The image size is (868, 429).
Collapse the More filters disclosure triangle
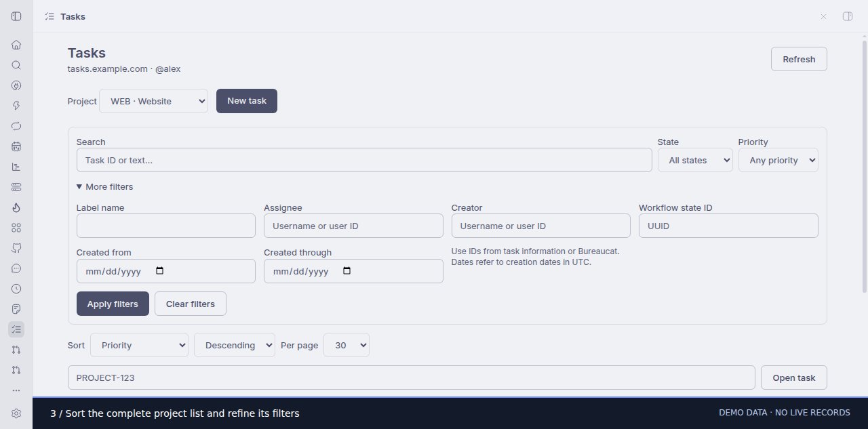pos(79,186)
